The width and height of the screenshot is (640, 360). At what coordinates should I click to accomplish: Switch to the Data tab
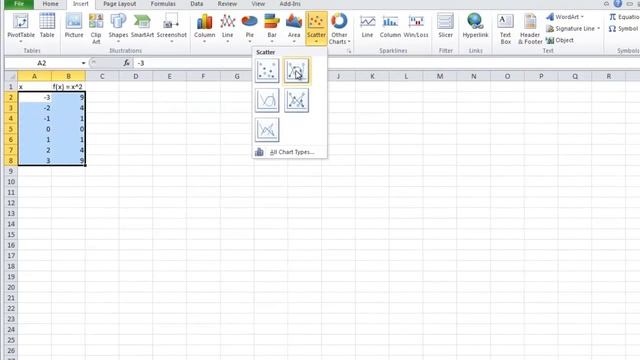point(197,4)
